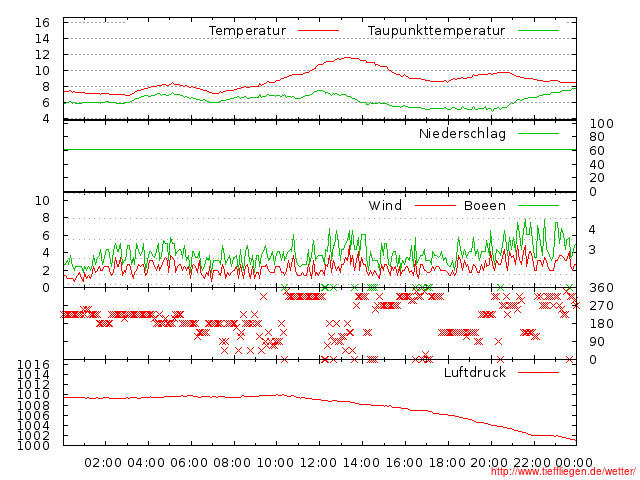640x480 pixels.
Task: Click the red line sample beside Luftdruck
Action: (x=538, y=372)
